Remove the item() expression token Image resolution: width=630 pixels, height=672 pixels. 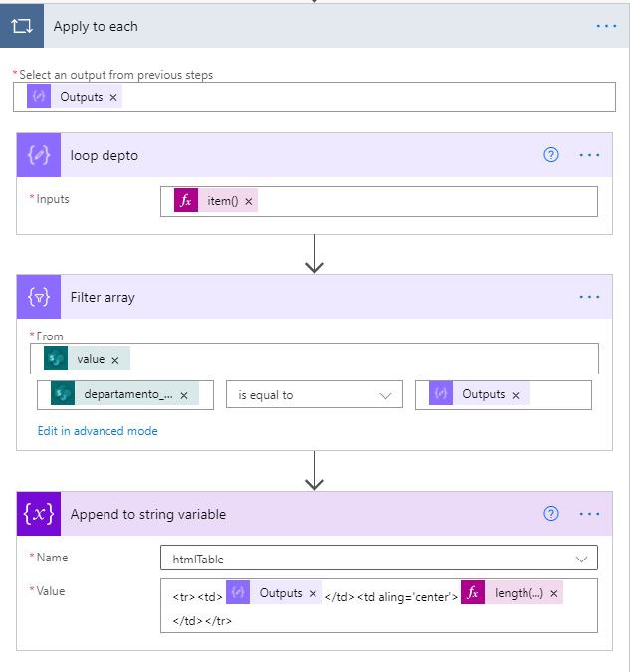249,201
